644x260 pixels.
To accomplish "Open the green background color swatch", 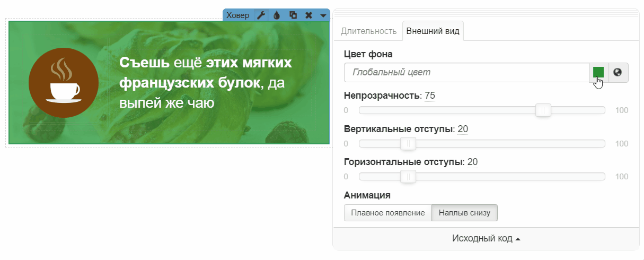I will coord(598,72).
